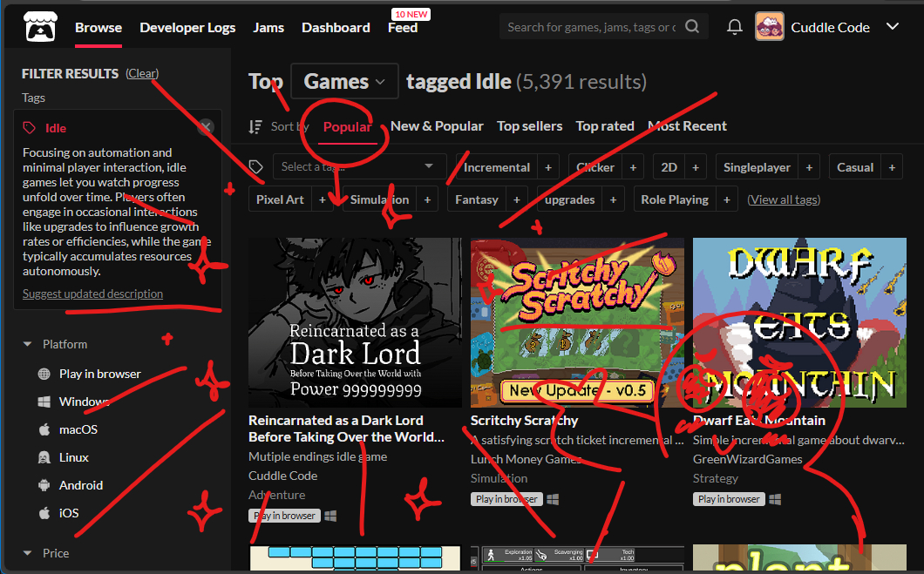Add the Casual tag with plus
The width and height of the screenshot is (924, 574).
[x=891, y=167]
